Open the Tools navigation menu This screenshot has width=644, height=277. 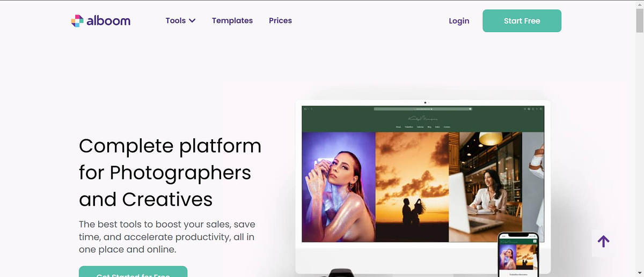tap(175, 21)
